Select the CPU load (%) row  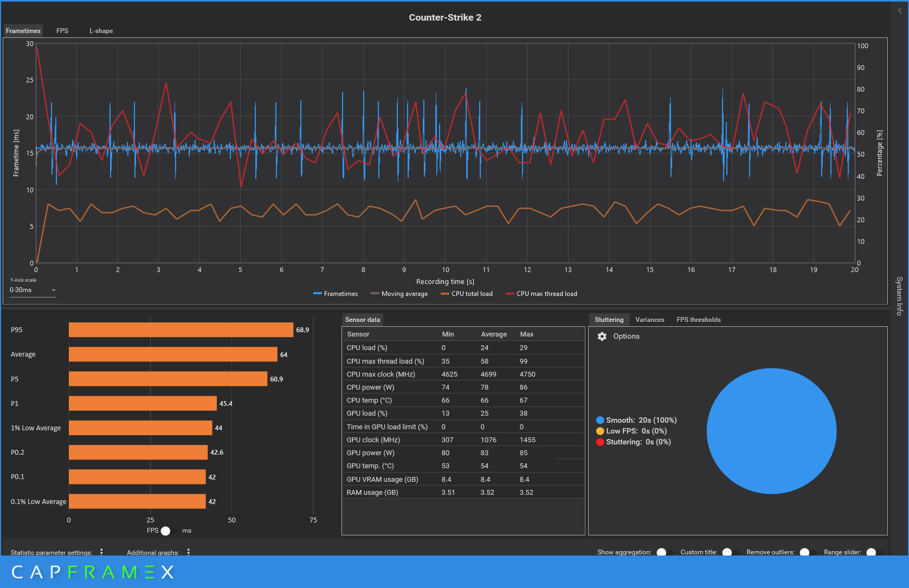[x=463, y=348]
